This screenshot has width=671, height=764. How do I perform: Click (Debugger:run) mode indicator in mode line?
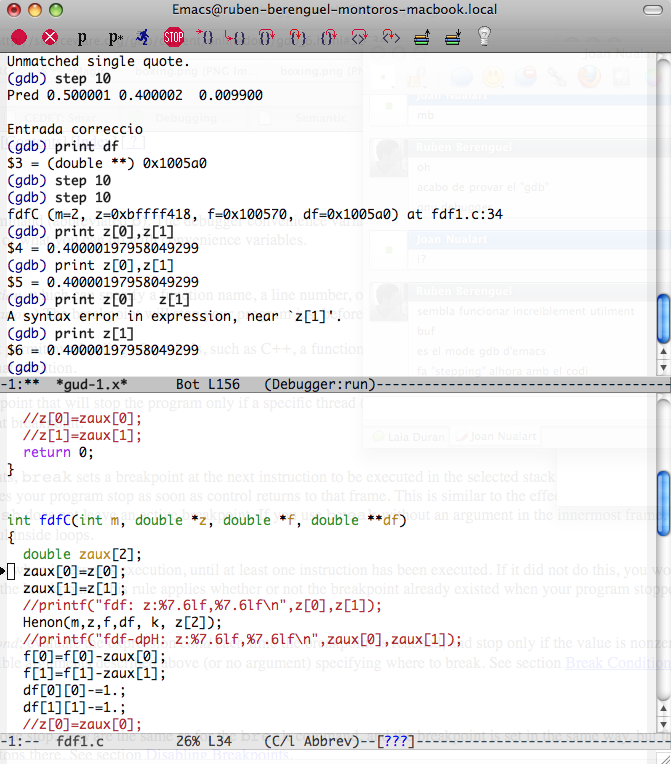(320, 384)
